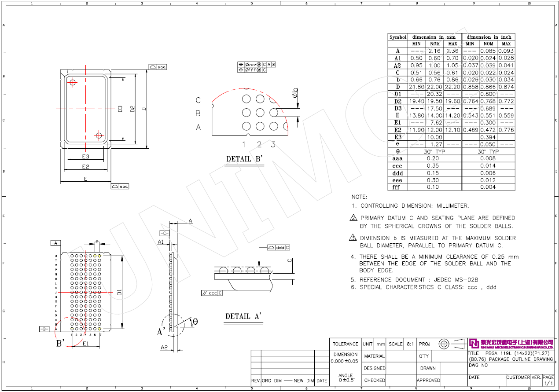Click the datum -A- label box

coord(55,243)
